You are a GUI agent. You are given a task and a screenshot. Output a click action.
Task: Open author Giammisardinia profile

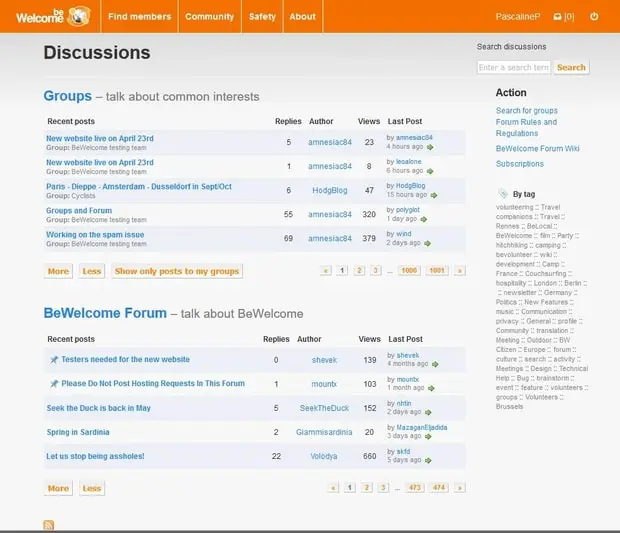(324, 432)
